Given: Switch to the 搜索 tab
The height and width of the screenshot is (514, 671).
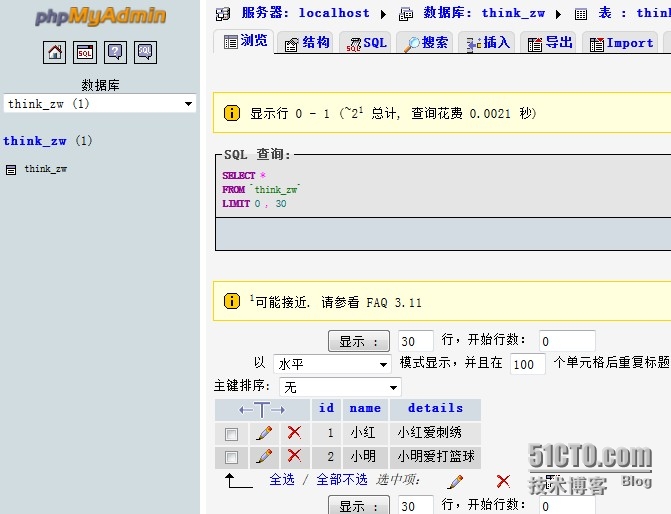Looking at the screenshot, I should coord(426,43).
